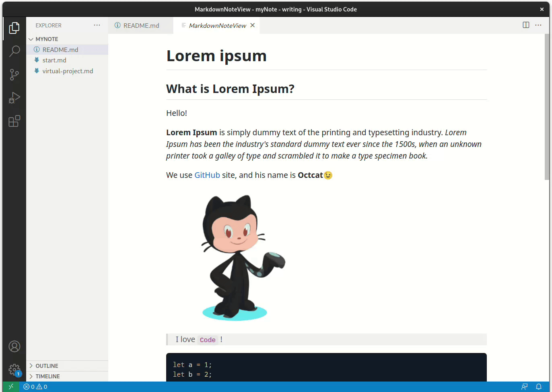The image size is (552, 392).
Task: Click the remote window indicator in status bar
Action: click(11, 387)
